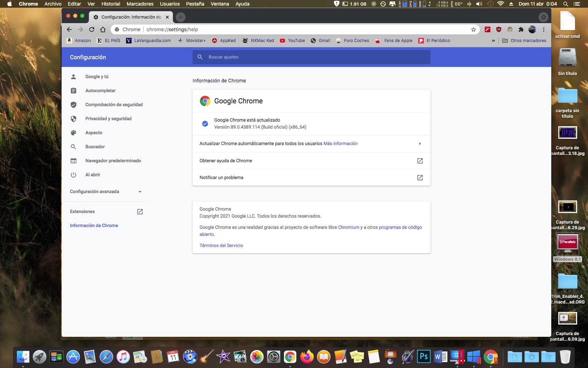This screenshot has width=588, height=368.
Task: Open the Apple menu
Action: (9, 4)
